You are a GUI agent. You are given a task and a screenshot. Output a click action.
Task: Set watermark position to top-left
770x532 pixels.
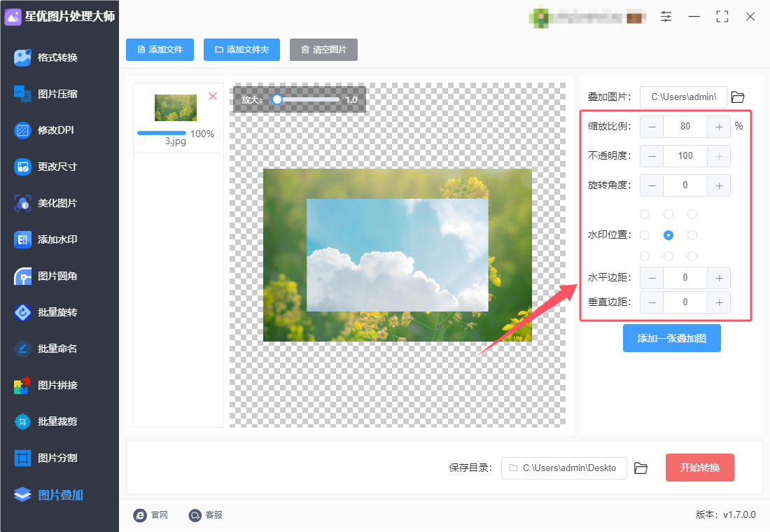[645, 214]
